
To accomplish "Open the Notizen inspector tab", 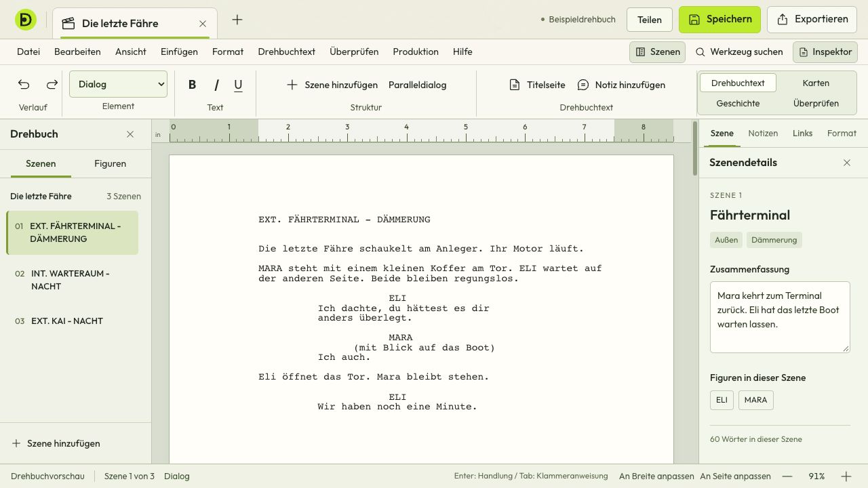I will pyautogui.click(x=763, y=134).
